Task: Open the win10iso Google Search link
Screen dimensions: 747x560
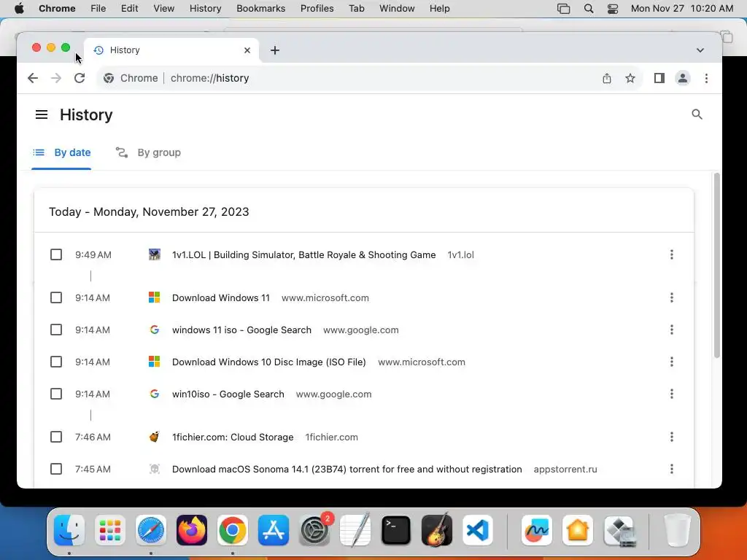Action: (x=228, y=394)
